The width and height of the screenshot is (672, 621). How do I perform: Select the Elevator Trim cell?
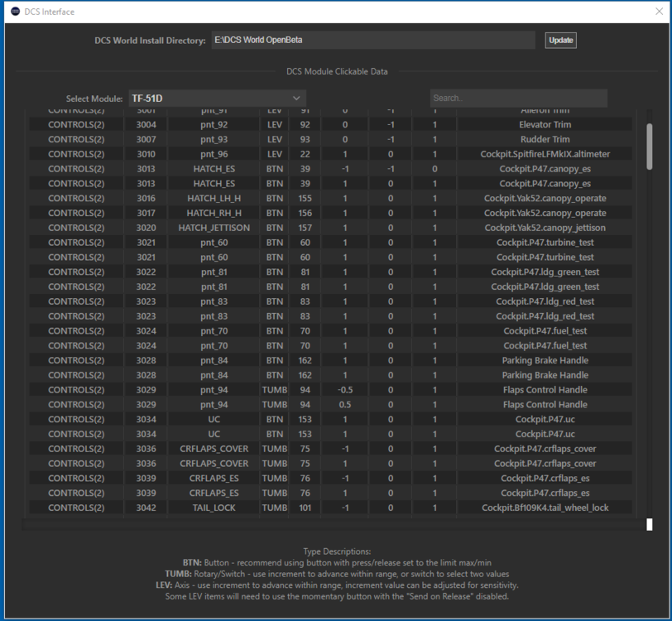(x=545, y=125)
